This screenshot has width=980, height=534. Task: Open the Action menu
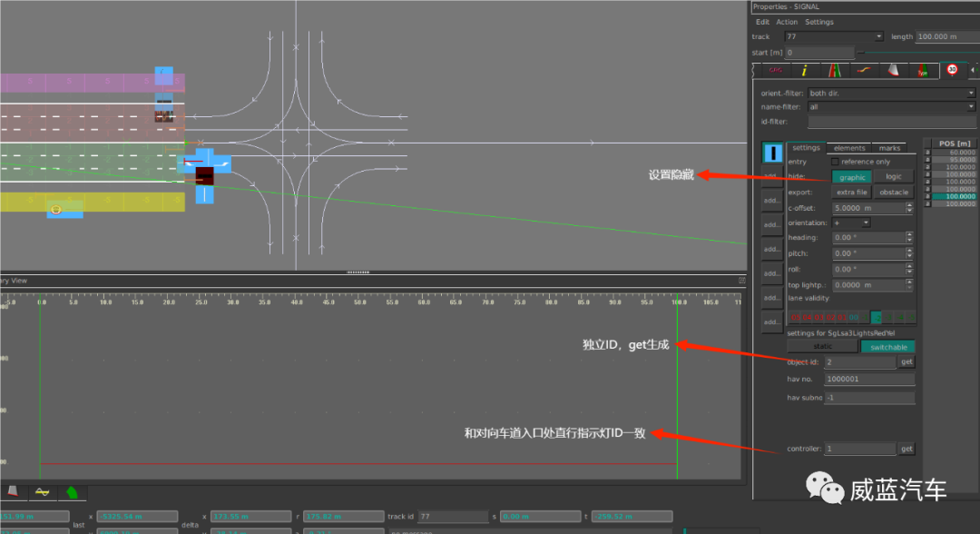787,21
